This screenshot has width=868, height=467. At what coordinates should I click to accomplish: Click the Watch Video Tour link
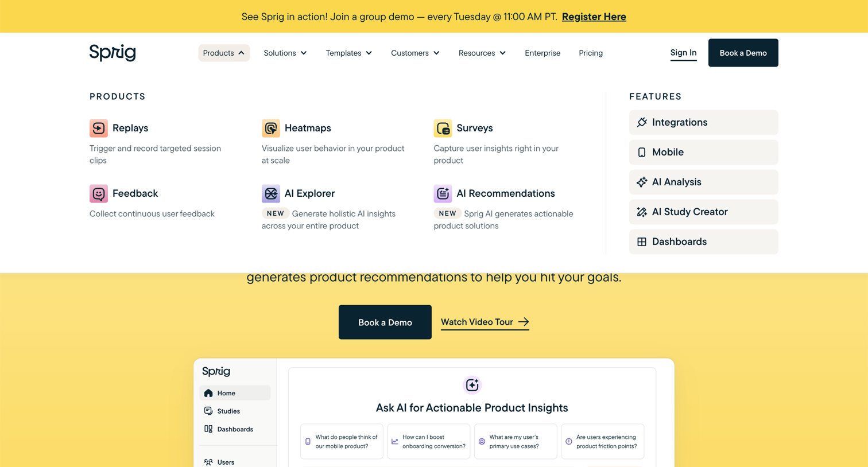[x=485, y=322]
